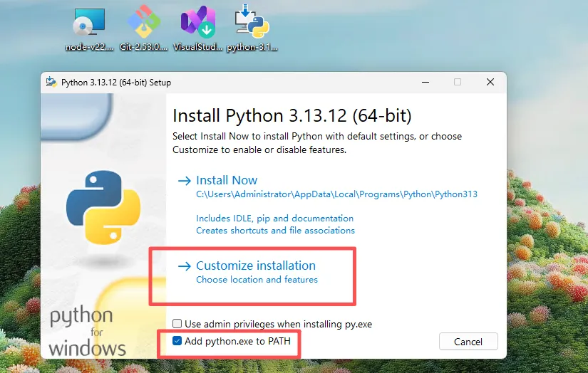The width and height of the screenshot is (588, 373).
Task: Click the 'Python 3.13.12 (64-bit) Setup' title text
Action: click(116, 83)
